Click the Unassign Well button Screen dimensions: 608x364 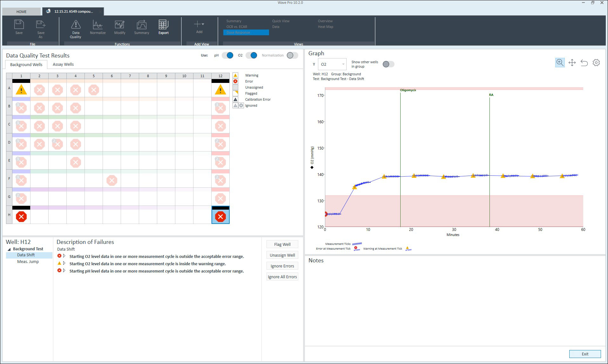click(282, 255)
